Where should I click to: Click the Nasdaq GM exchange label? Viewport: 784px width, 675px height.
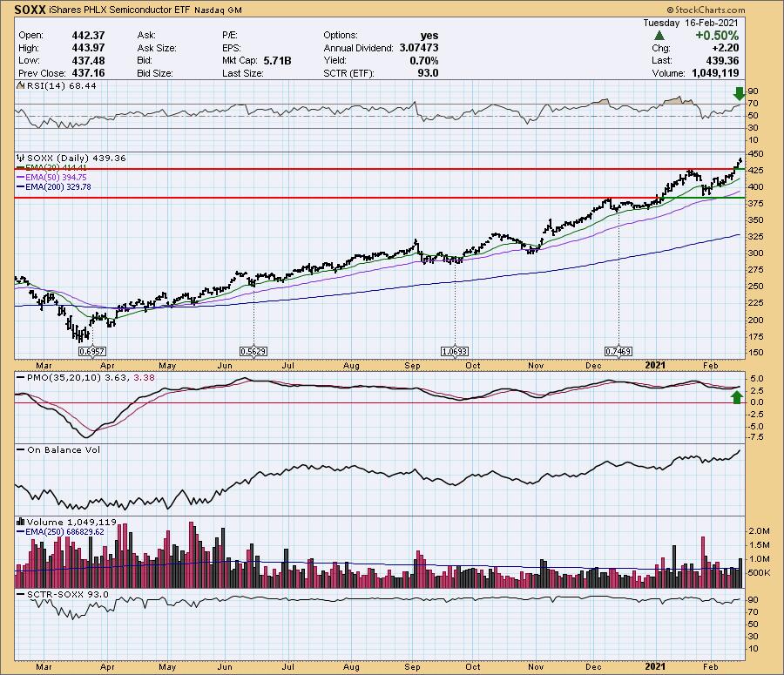218,10
